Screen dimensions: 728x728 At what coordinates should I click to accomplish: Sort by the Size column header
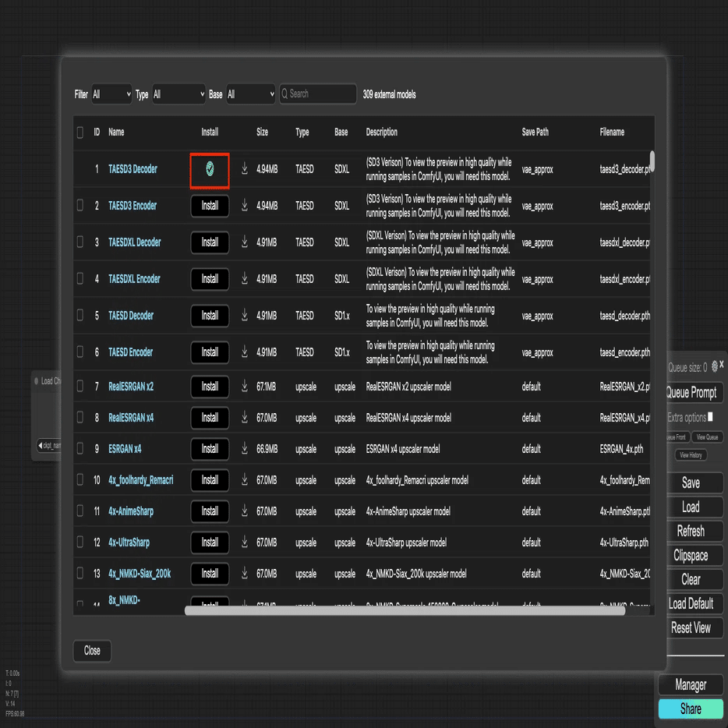point(263,133)
